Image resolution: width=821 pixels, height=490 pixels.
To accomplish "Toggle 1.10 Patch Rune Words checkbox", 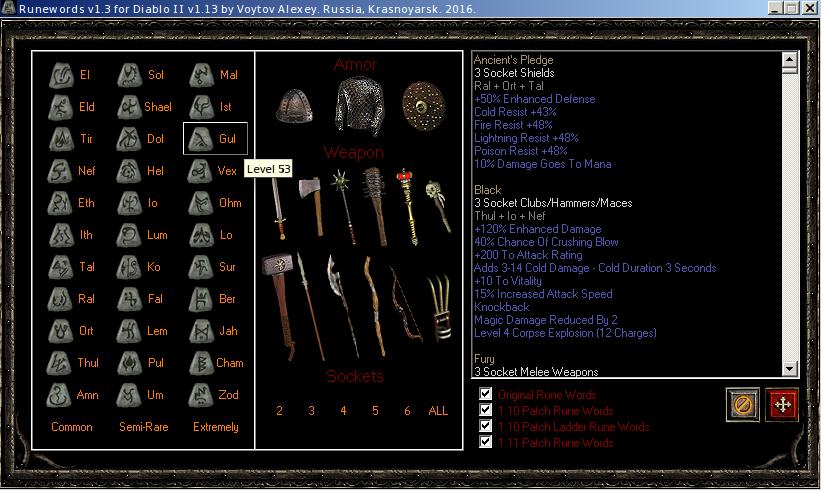I will [x=485, y=409].
